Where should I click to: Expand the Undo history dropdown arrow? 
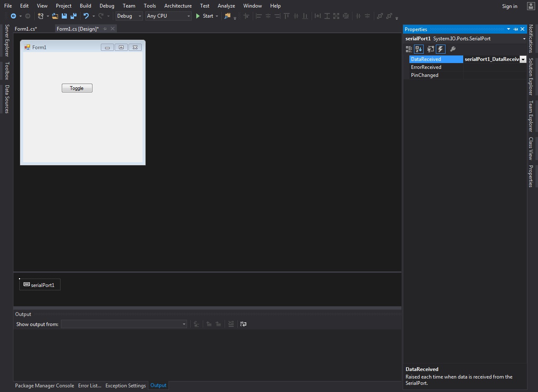coord(93,16)
